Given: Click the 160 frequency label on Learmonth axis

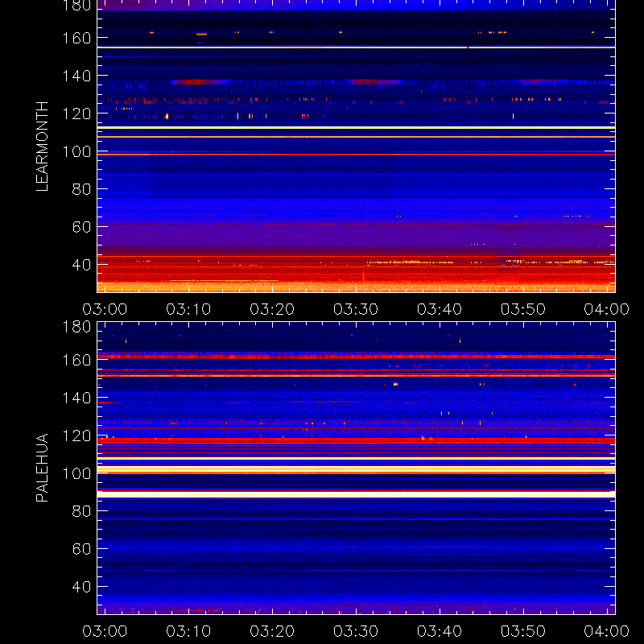Looking at the screenshot, I should (76, 38).
